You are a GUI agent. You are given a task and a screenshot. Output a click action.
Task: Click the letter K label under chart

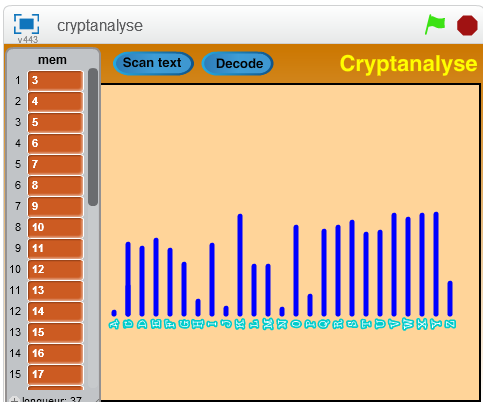[x=240, y=324]
